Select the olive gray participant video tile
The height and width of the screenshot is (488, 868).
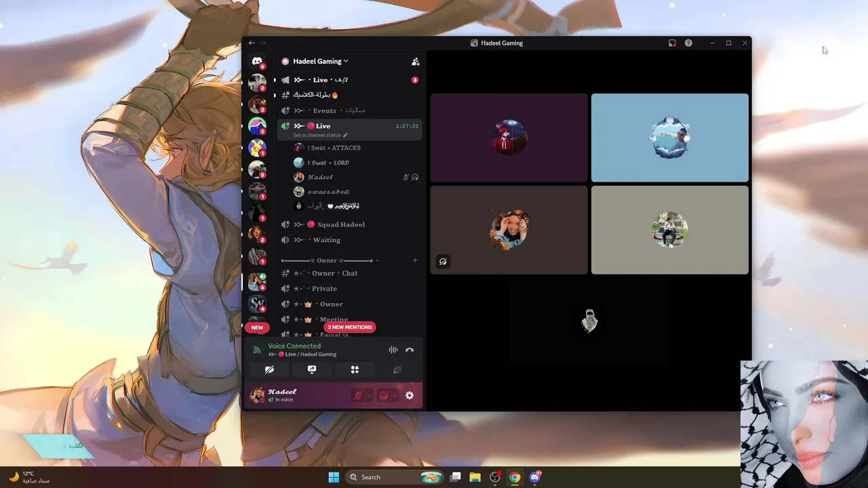pos(670,230)
